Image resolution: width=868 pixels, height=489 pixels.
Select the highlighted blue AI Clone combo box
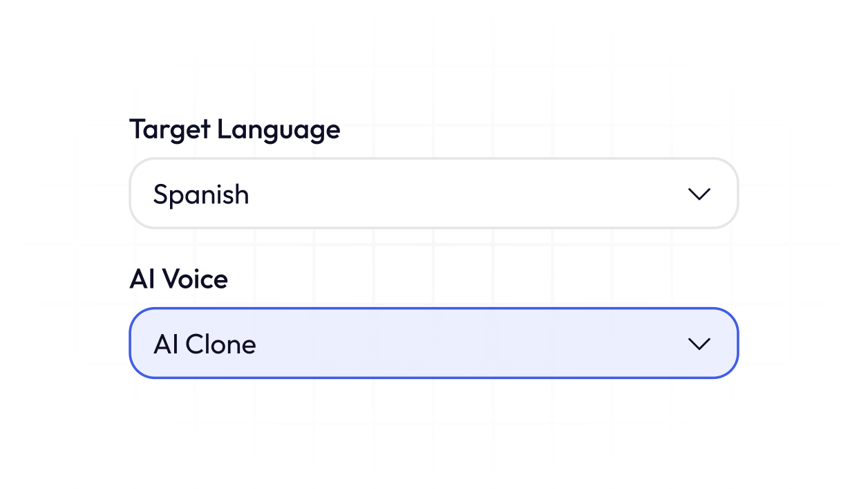click(x=433, y=343)
